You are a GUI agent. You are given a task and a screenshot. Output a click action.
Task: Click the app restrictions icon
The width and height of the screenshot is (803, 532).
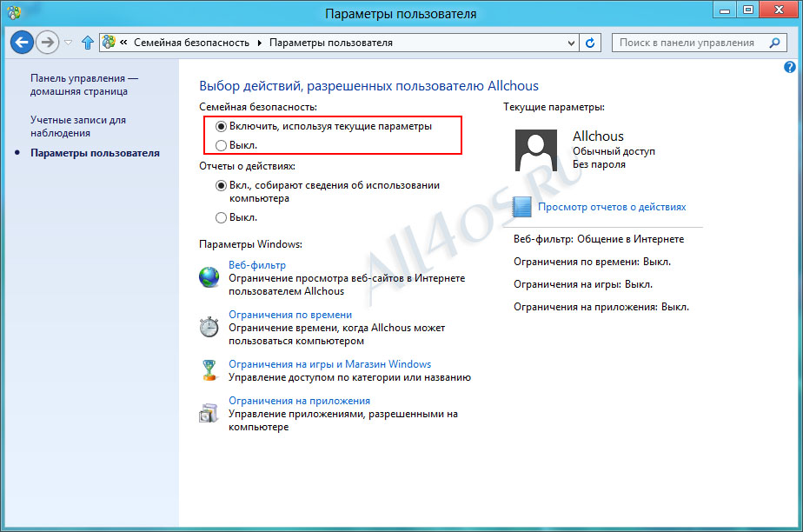click(x=209, y=413)
